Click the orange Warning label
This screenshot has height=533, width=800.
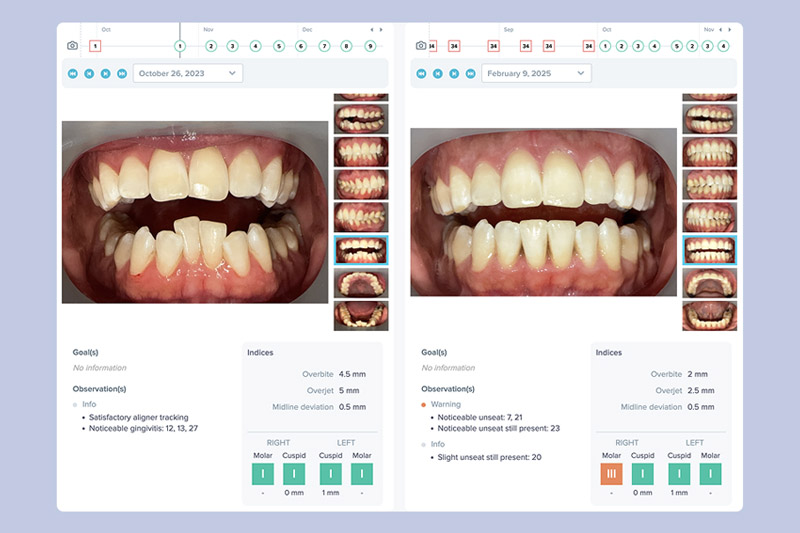[x=445, y=404]
